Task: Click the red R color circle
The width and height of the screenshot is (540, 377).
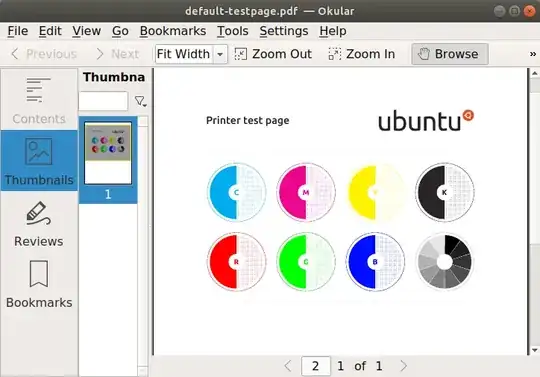Action: click(237, 262)
